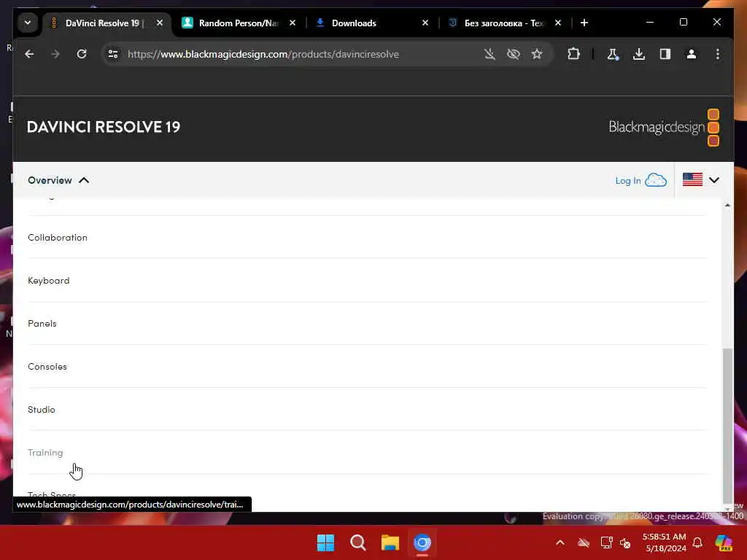This screenshot has height=560, width=747.
Task: Close the Без заголовка tab
Action: coord(558,23)
